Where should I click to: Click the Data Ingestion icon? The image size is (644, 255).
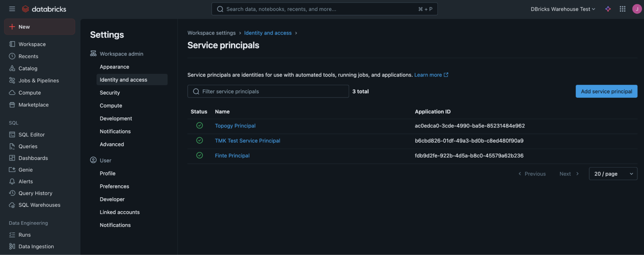coord(12,246)
